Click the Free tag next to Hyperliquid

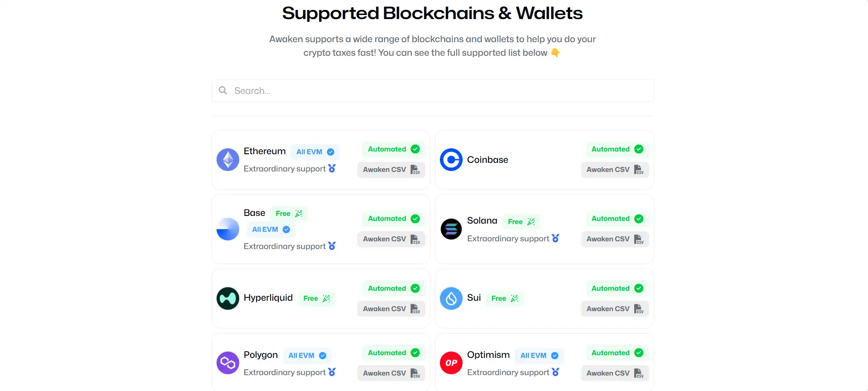316,298
